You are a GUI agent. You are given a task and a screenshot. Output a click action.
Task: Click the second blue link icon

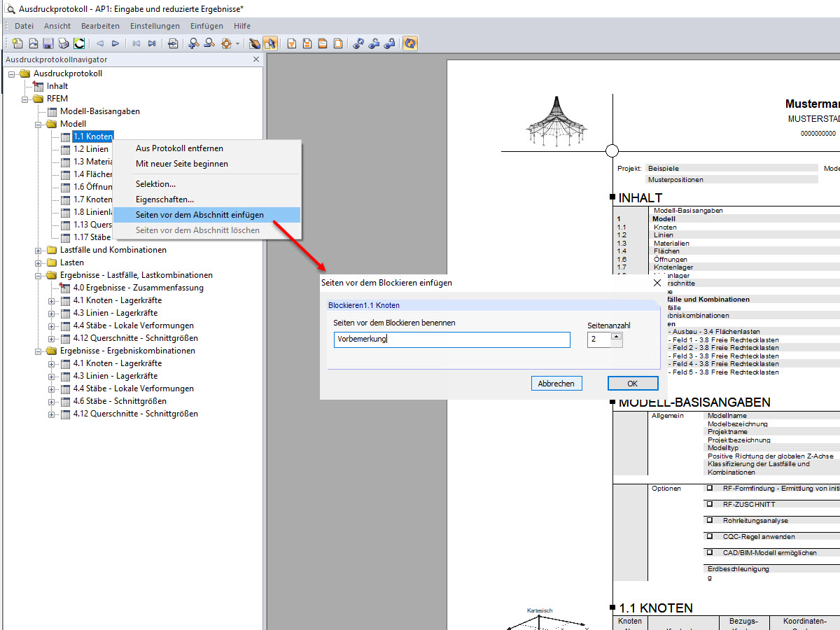pos(374,43)
